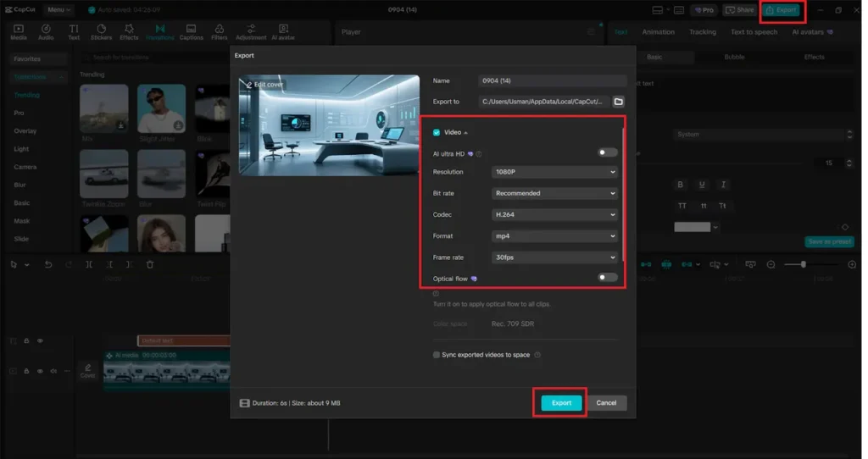Open the Resolution dropdown showing 1080P
This screenshot has height=459, width=868.
[554, 172]
